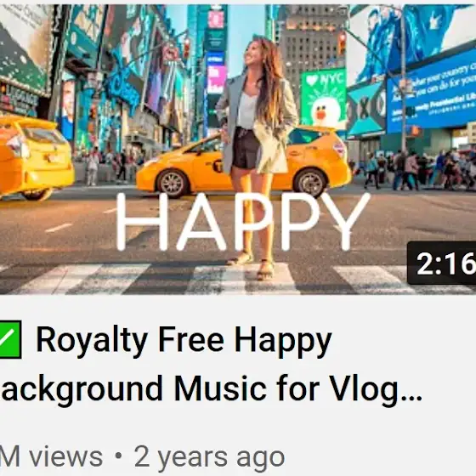Click the bullet separator between views and date

tap(119, 457)
